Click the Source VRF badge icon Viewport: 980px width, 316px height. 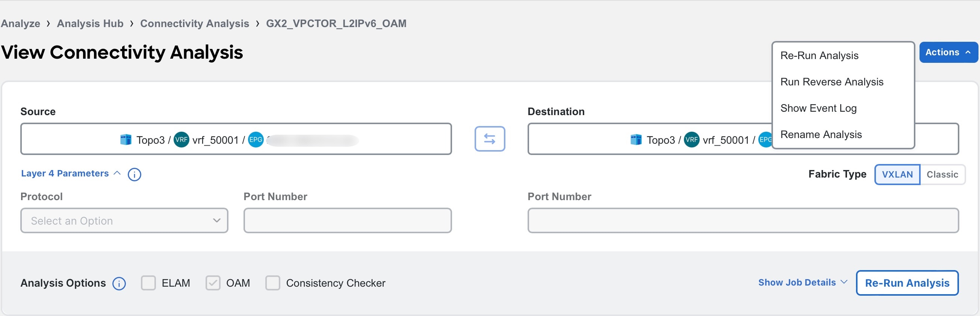click(x=181, y=140)
